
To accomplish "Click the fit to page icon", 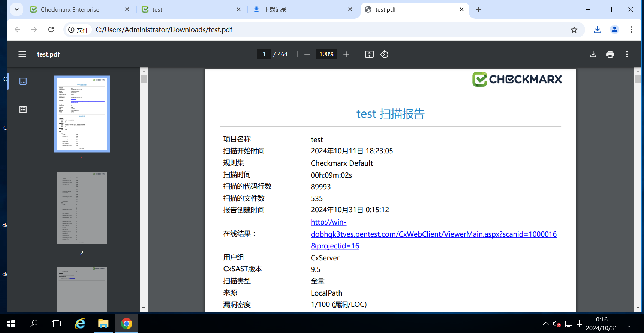I will [x=369, y=54].
